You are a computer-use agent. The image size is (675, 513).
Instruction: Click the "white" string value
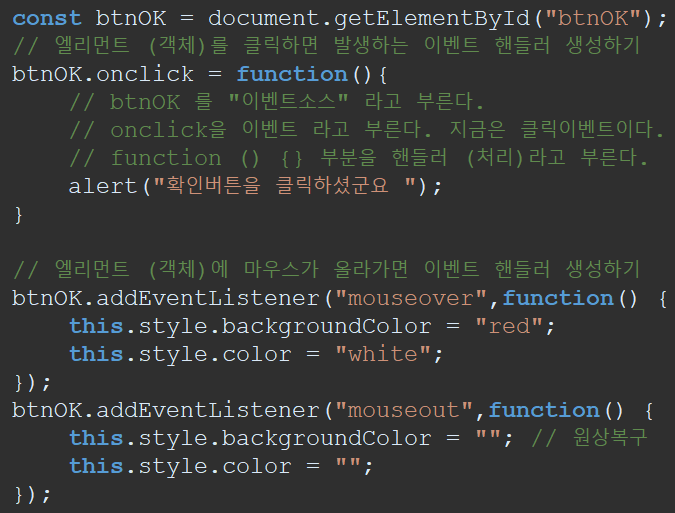tap(383, 354)
